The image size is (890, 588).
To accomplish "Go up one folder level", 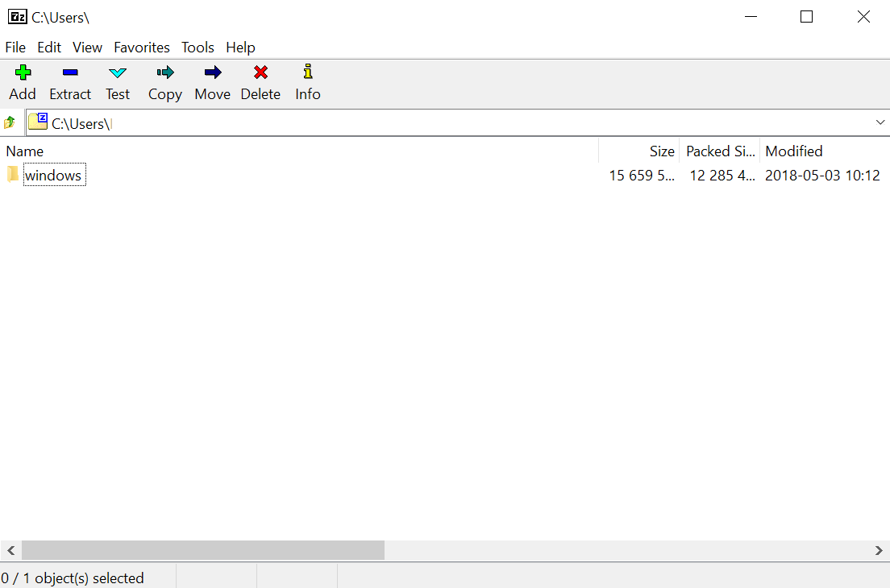I will [10, 122].
